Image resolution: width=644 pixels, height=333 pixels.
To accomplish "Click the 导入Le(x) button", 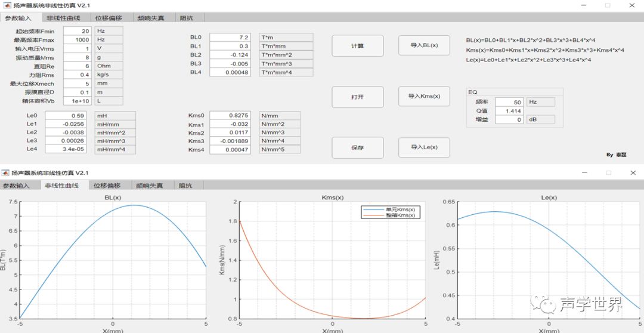I will [424, 147].
